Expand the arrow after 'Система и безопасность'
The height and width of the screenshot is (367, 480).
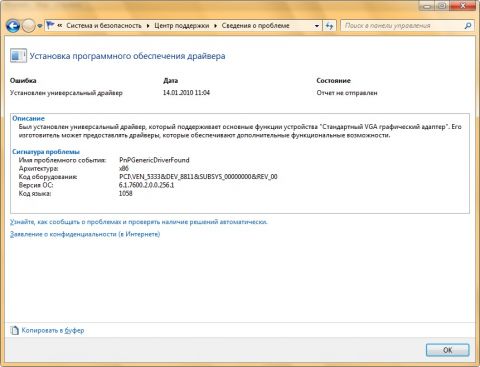148,26
